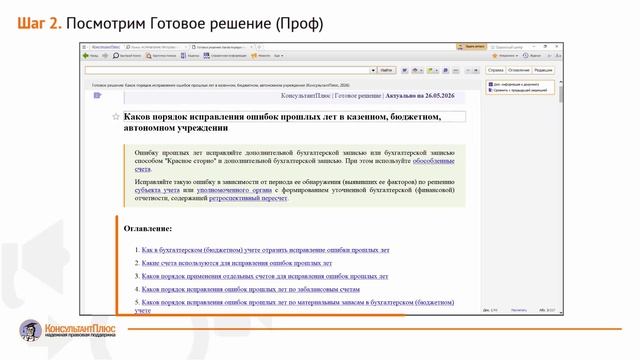Click the document note icon left of header
Image resolution: width=640 pixels, height=360 pixels.
pyautogui.click(x=97, y=96)
